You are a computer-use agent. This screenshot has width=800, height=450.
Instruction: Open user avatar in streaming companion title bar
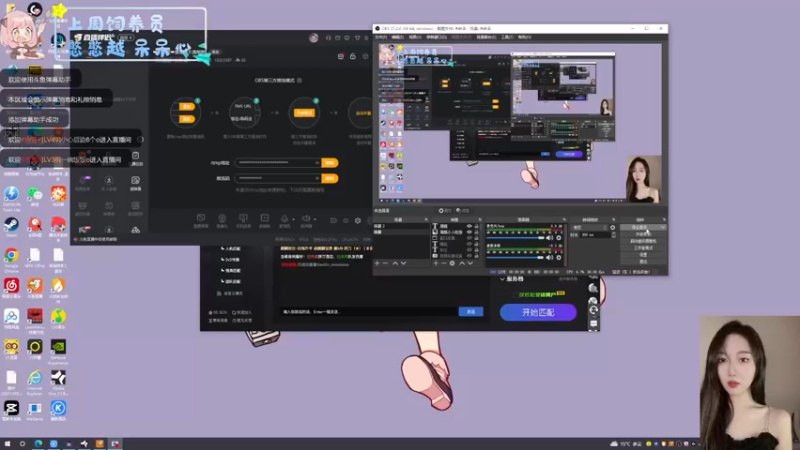314,38
